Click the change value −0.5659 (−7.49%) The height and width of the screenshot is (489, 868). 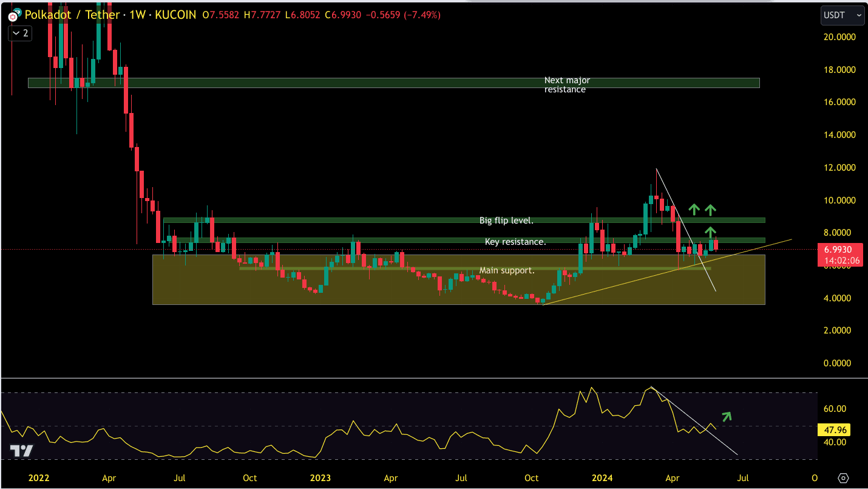(x=404, y=15)
